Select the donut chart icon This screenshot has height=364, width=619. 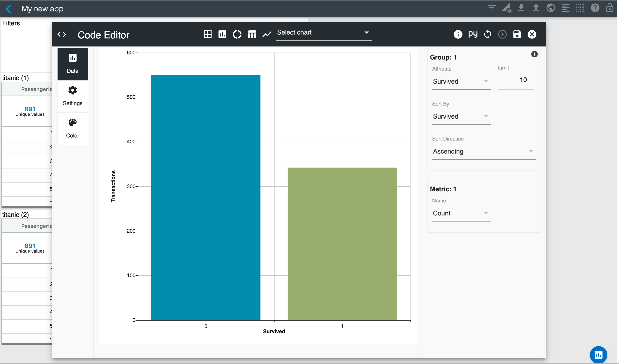238,34
